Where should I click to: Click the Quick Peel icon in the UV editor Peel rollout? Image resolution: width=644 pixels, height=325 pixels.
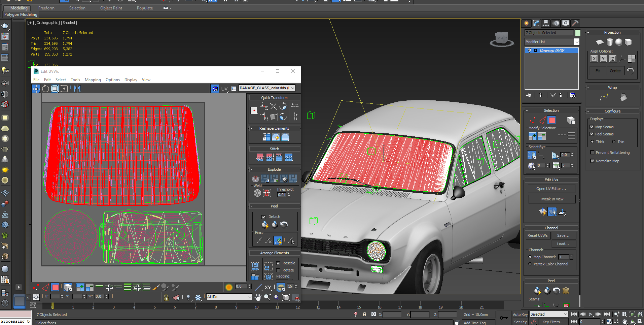265,224
